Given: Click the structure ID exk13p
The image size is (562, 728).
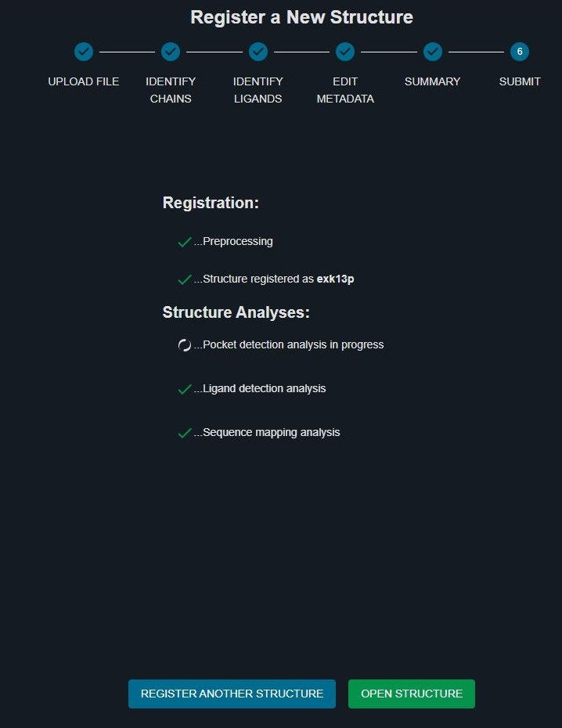Looking at the screenshot, I should coord(336,279).
